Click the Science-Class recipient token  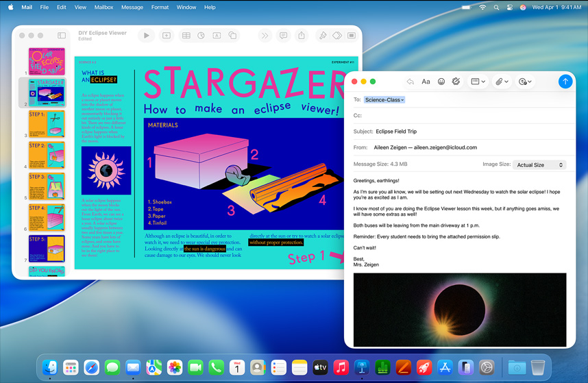(x=384, y=100)
